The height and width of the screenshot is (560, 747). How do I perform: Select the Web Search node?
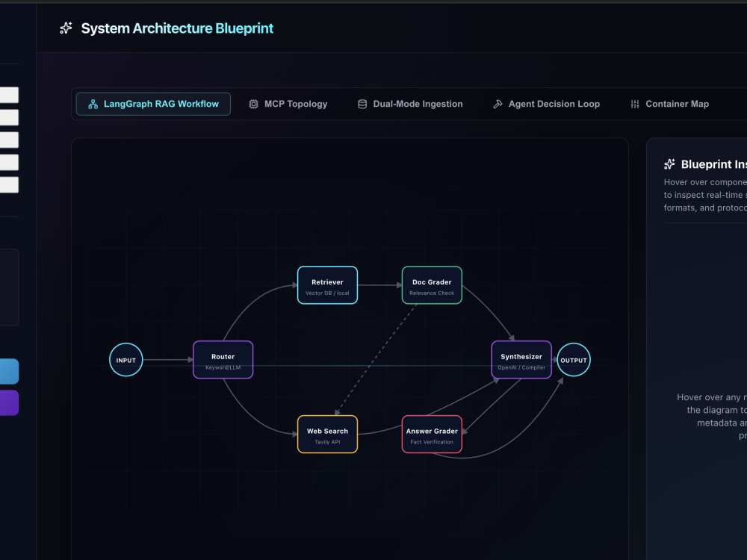pyautogui.click(x=327, y=435)
